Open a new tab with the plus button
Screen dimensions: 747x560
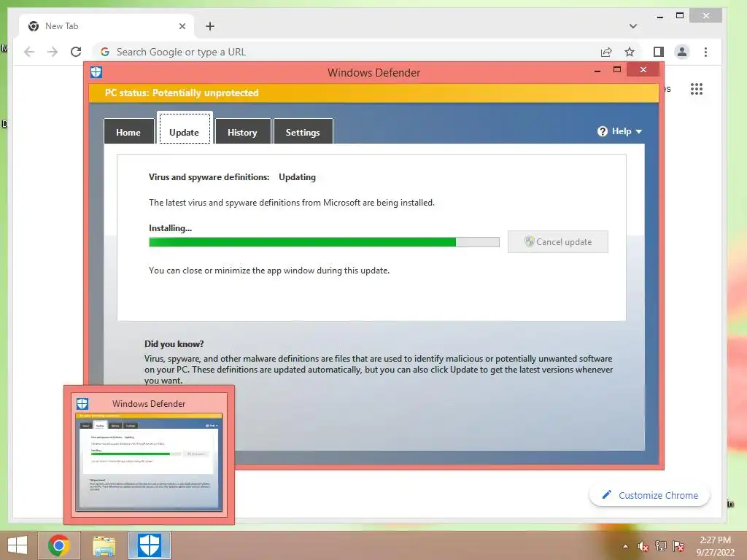(x=210, y=27)
